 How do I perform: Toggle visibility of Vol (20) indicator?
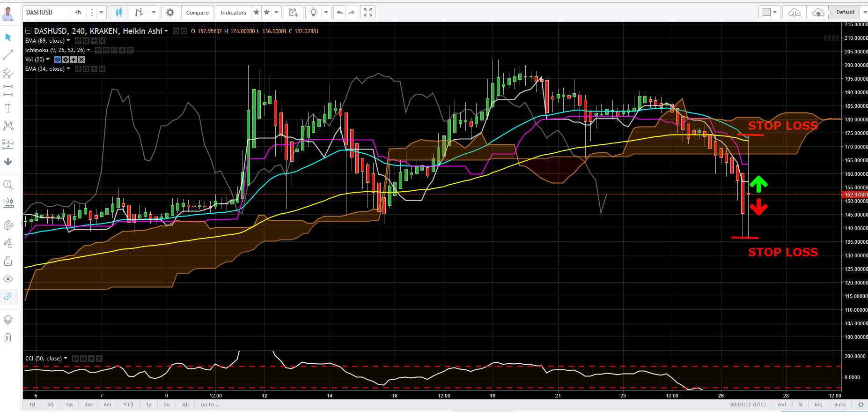(x=58, y=60)
